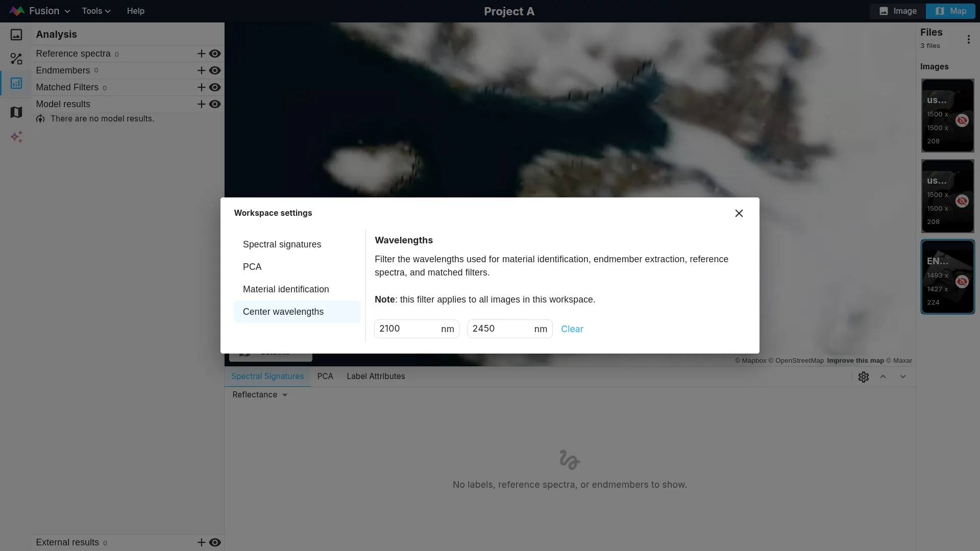Toggle External results visibility eye
Image resolution: width=980 pixels, height=551 pixels.
(215, 542)
